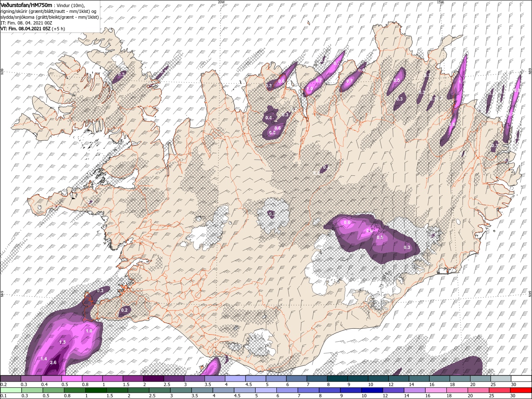532x399 pixels.
Task: Click the '20W' longitude label
Action: pos(221,2)
